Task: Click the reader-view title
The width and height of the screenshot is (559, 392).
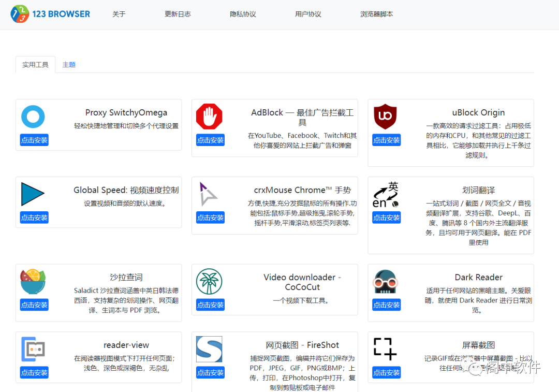Action: 126,345
